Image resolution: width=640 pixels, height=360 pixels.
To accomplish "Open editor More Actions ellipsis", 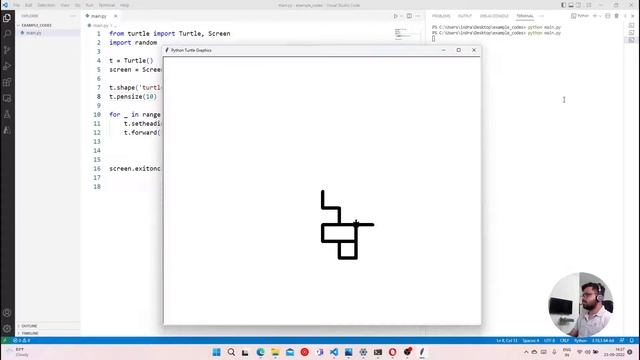I will pyautogui.click(x=418, y=16).
